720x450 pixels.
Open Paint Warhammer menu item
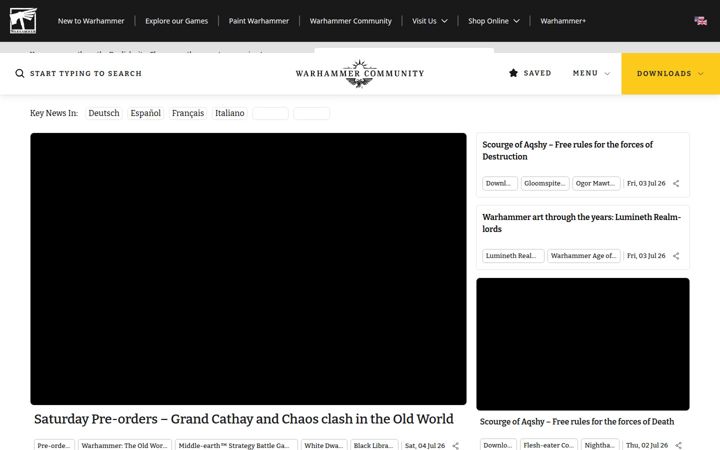coord(259,21)
